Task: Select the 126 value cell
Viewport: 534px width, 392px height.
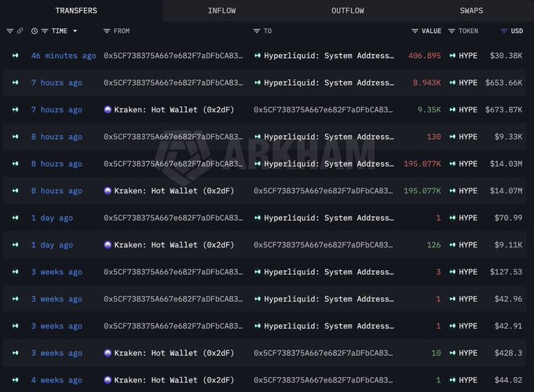Action: click(433, 245)
